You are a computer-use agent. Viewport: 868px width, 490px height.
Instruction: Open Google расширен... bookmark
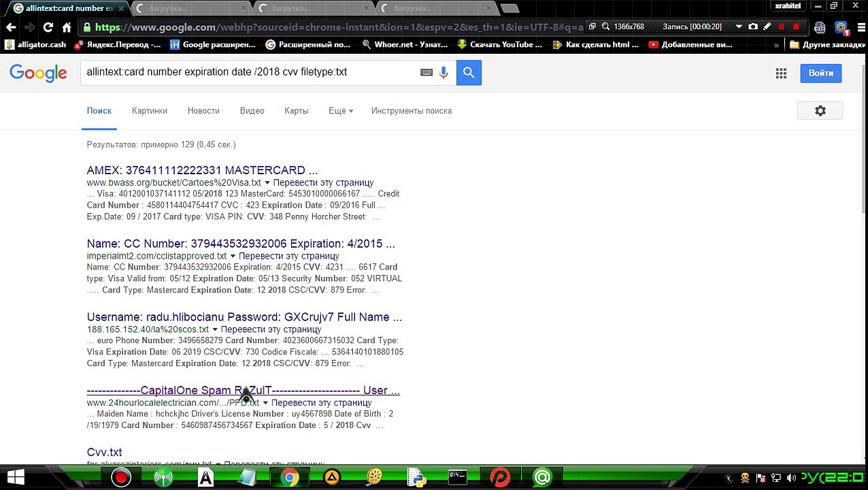(x=212, y=45)
